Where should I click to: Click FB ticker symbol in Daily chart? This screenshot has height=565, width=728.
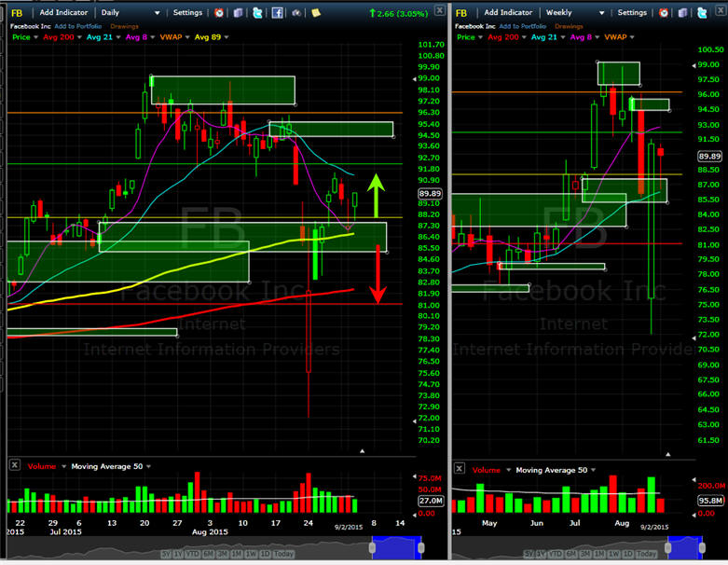point(17,13)
